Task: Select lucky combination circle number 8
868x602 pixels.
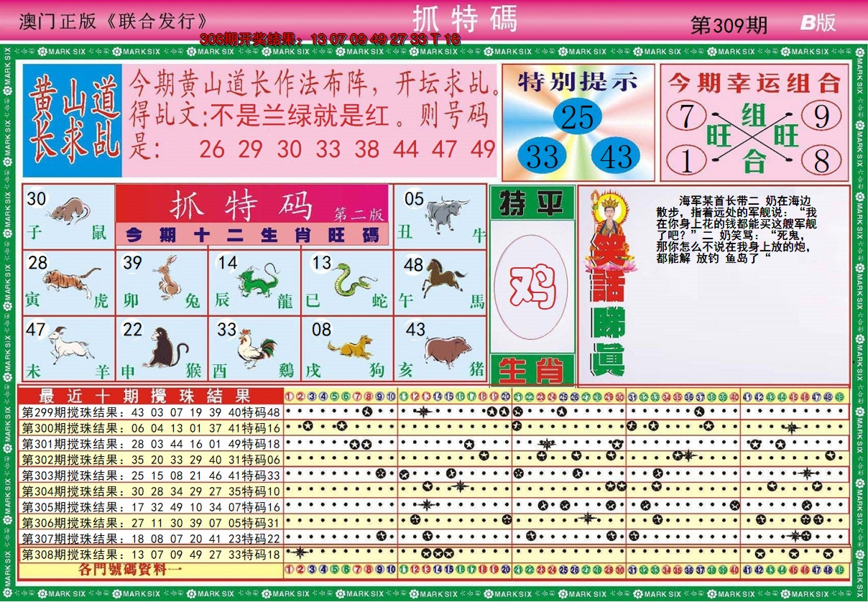Action: tap(821, 159)
